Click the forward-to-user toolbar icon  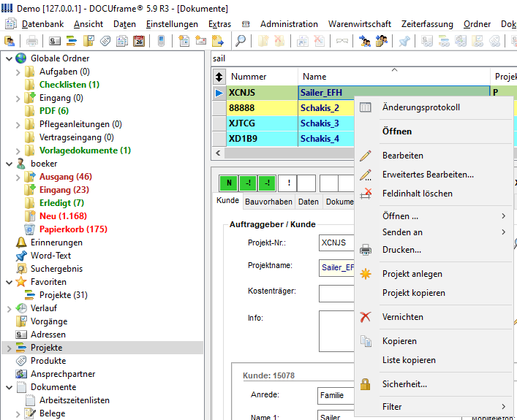tap(365, 41)
